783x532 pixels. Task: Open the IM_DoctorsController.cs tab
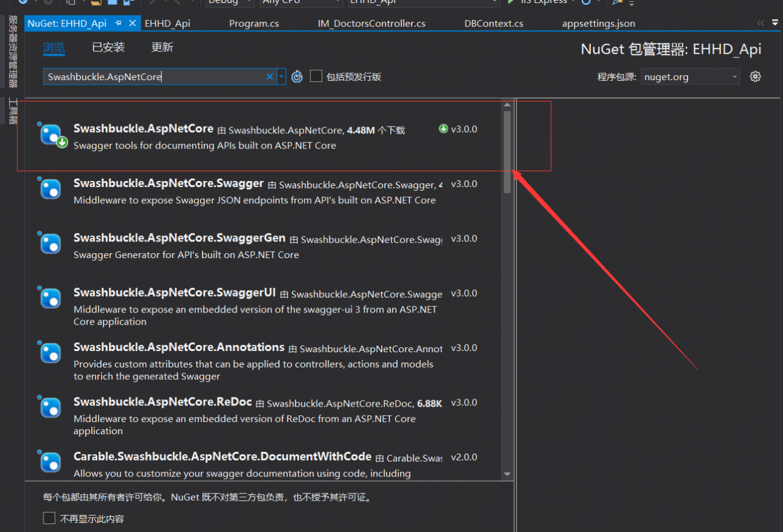click(371, 23)
